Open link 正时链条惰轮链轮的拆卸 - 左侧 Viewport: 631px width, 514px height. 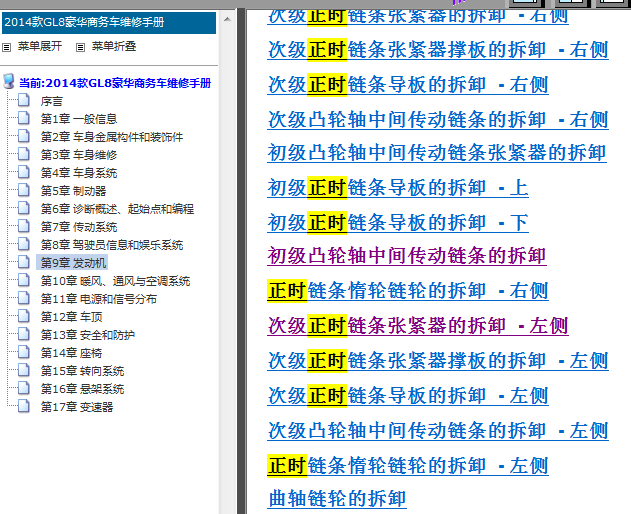pyautogui.click(x=408, y=466)
